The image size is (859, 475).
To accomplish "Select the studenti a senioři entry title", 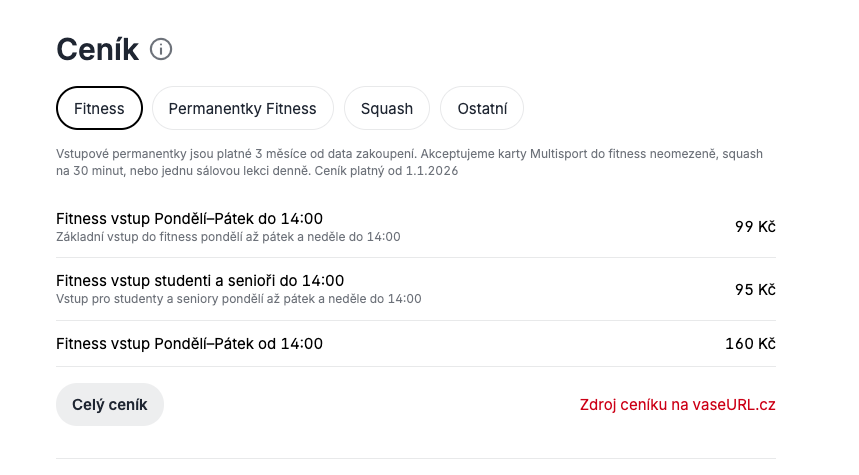I will (200, 281).
